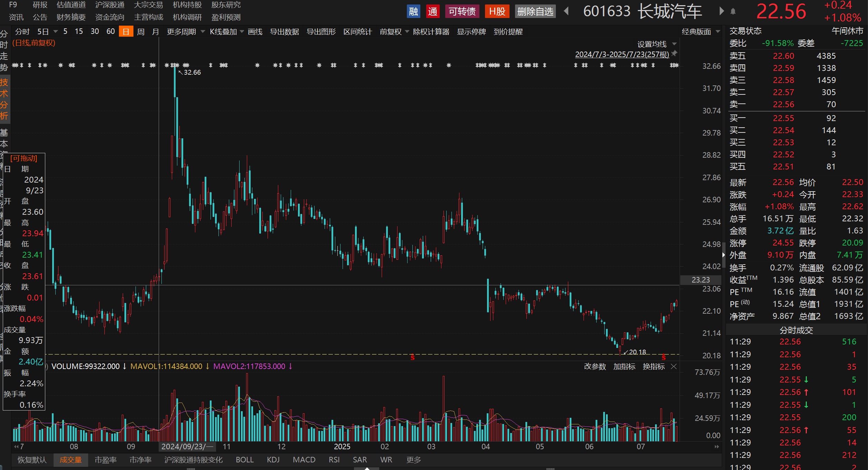Open the F9 menu item
The width and height of the screenshot is (868, 470).
pos(13,5)
